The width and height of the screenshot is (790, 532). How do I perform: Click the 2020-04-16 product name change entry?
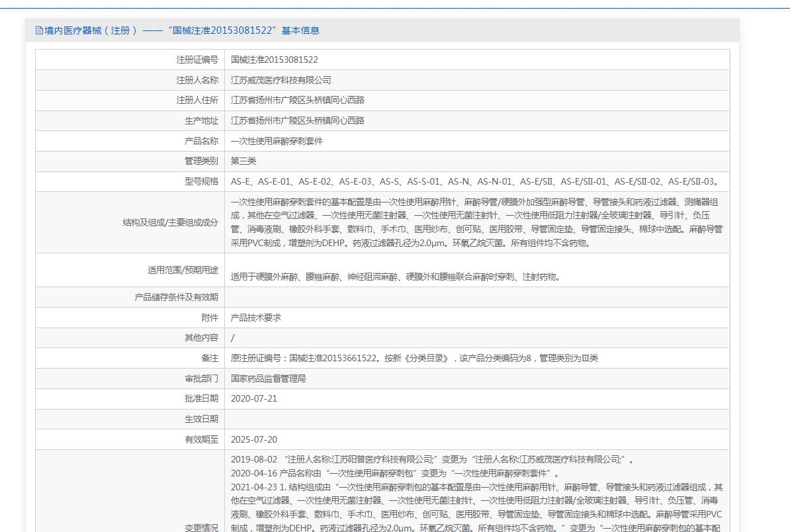pyautogui.click(x=395, y=474)
